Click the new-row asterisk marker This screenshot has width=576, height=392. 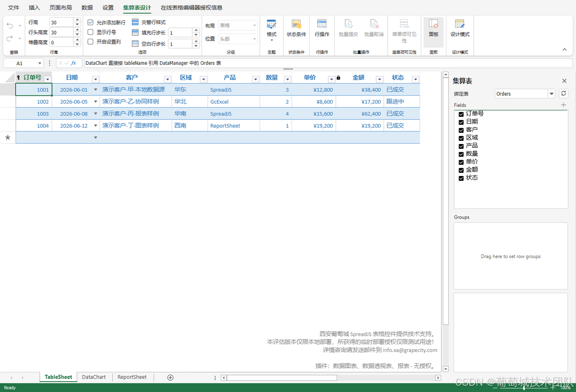click(8, 138)
